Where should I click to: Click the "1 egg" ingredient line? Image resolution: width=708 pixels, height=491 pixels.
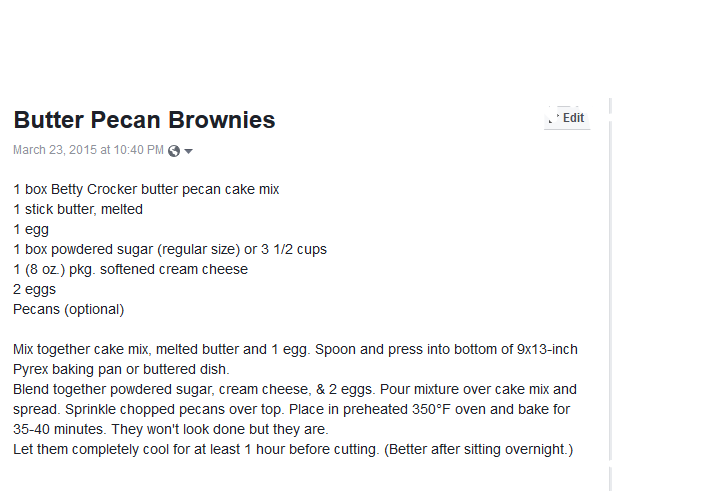click(31, 229)
